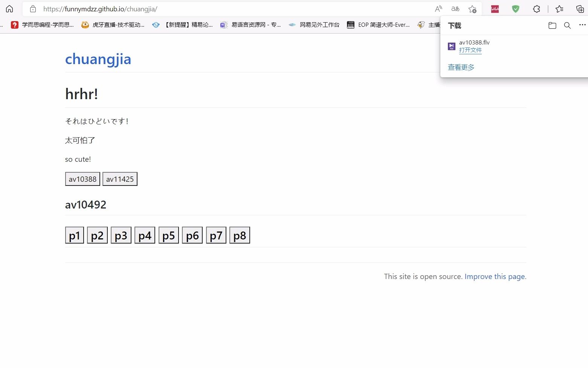Viewport: 588px width, 368px height.
Task: Search downloads with magnifier icon
Action: point(567,25)
